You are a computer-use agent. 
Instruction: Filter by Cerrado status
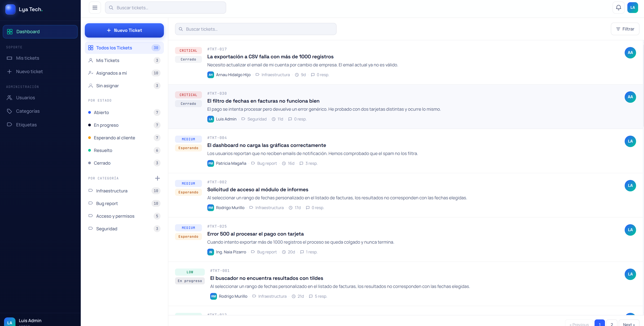124,163
